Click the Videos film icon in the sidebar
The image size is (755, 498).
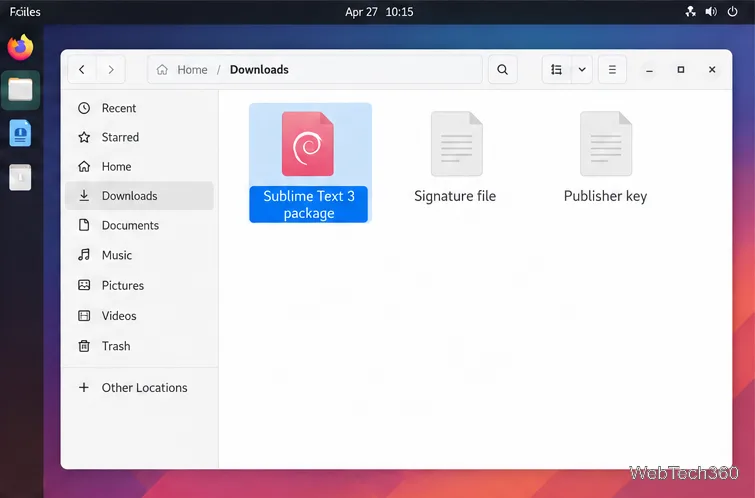tap(84, 315)
